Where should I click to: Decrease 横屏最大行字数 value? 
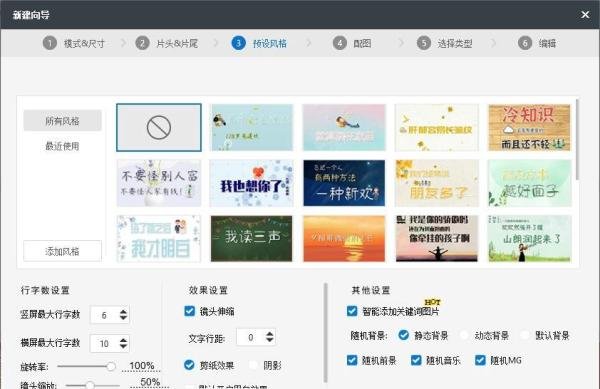123,346
